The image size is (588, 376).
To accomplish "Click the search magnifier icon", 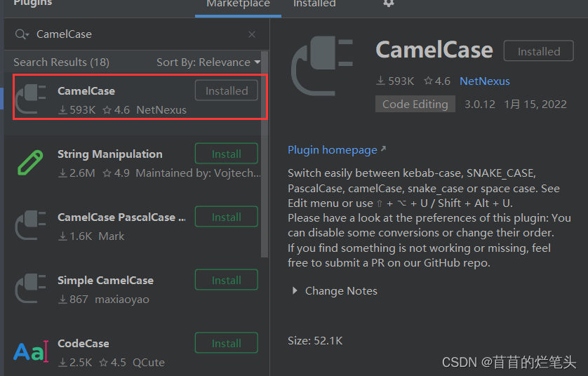I will [20, 34].
